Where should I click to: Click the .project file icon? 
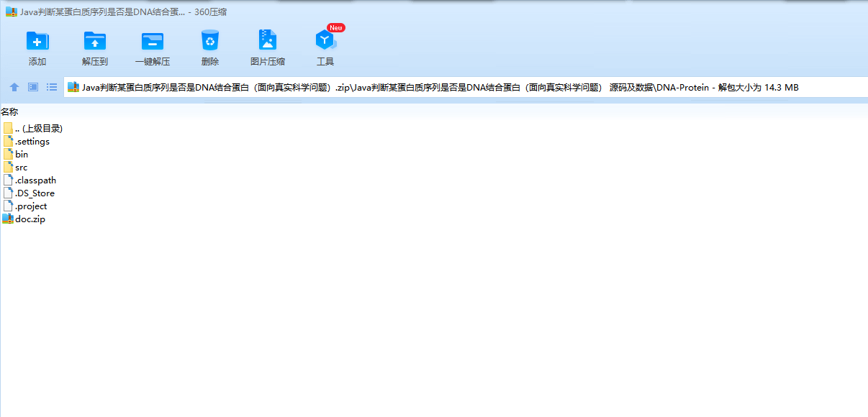click(8, 206)
